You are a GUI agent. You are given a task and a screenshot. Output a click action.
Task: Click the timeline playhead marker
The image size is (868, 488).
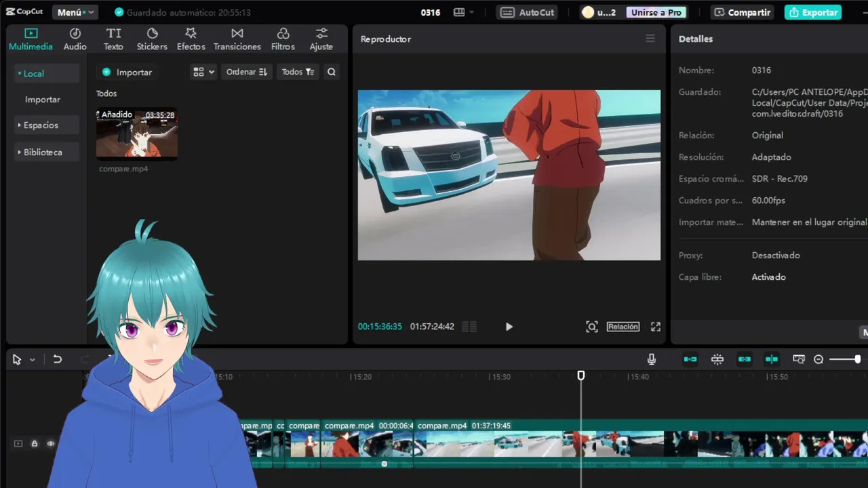coord(581,375)
